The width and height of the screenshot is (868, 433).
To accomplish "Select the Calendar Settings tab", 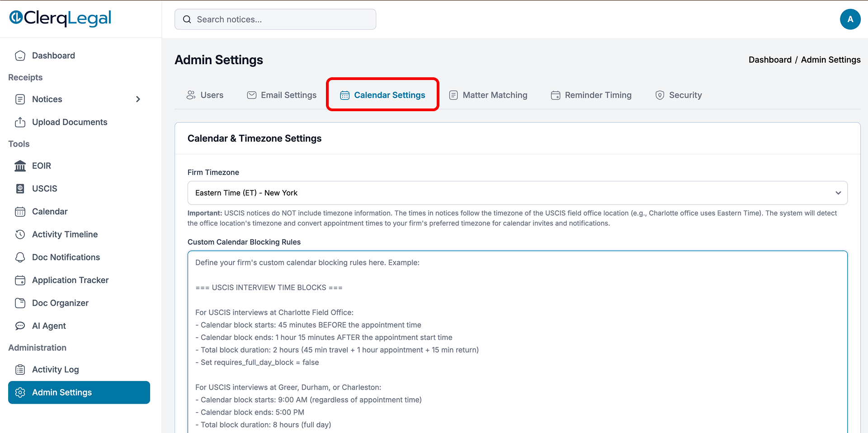I will [x=382, y=95].
